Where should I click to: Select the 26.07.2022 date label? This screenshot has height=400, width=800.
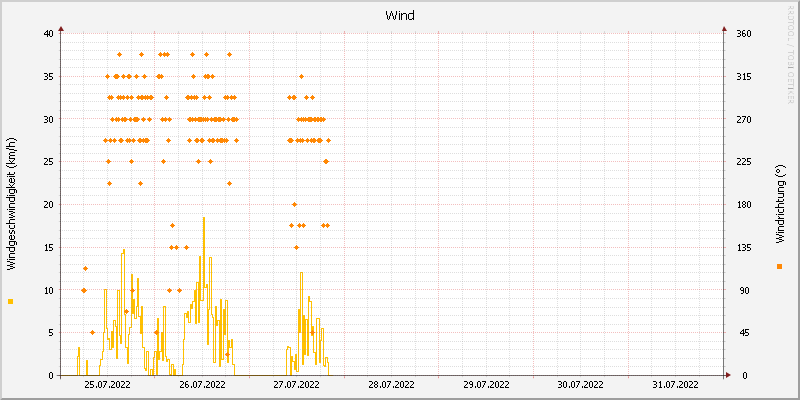203,384
